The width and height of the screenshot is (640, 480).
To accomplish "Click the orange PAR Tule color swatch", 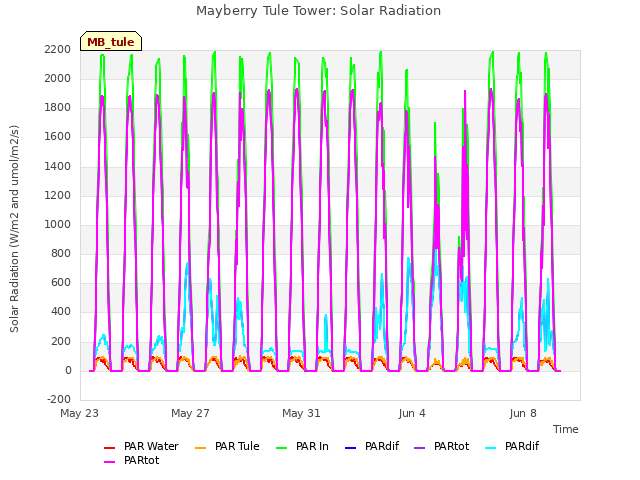I will [201, 448].
